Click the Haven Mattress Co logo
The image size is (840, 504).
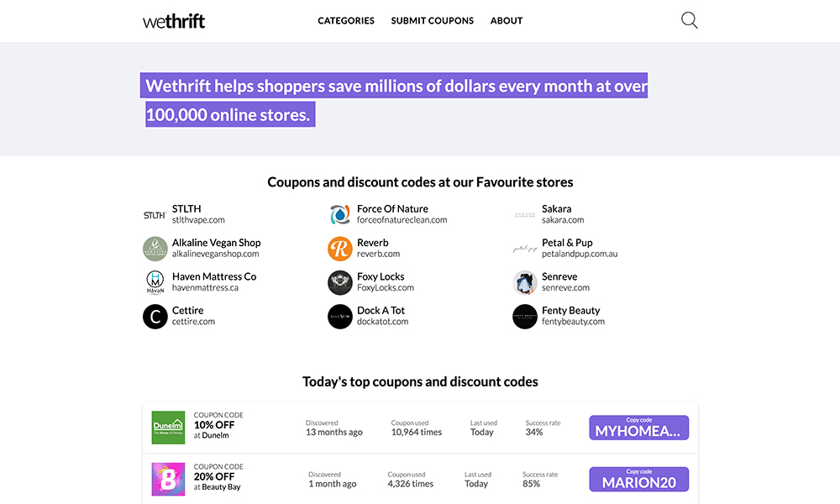pos(155,282)
